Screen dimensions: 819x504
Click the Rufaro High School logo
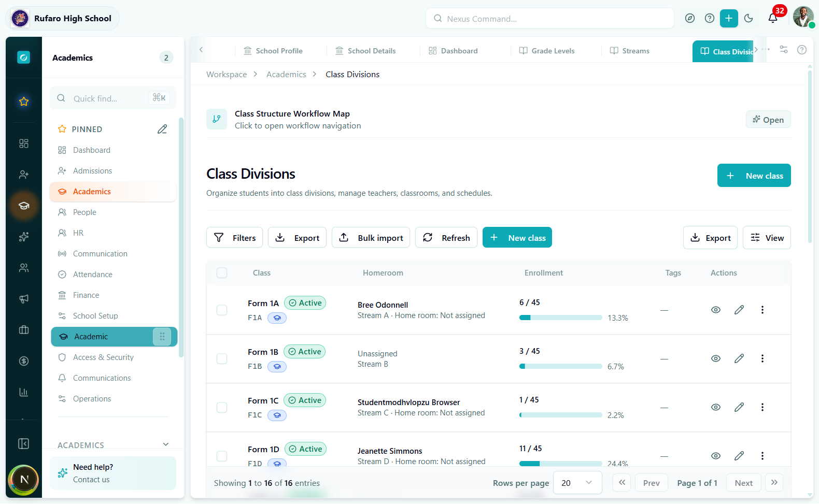[20, 18]
